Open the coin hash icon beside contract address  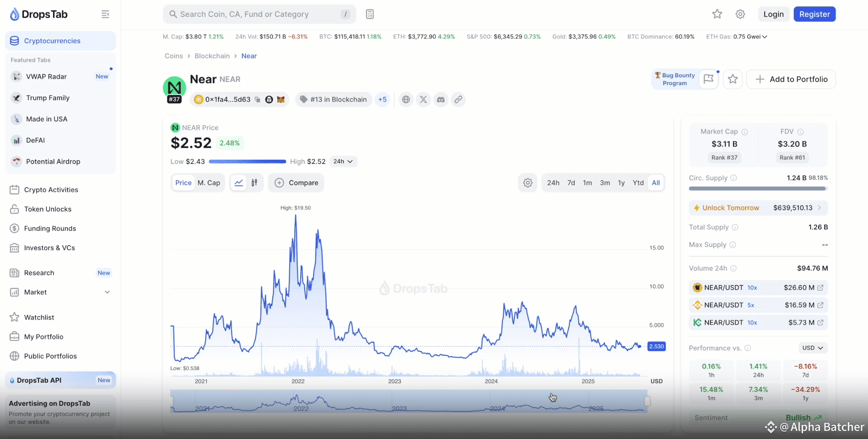269,99
